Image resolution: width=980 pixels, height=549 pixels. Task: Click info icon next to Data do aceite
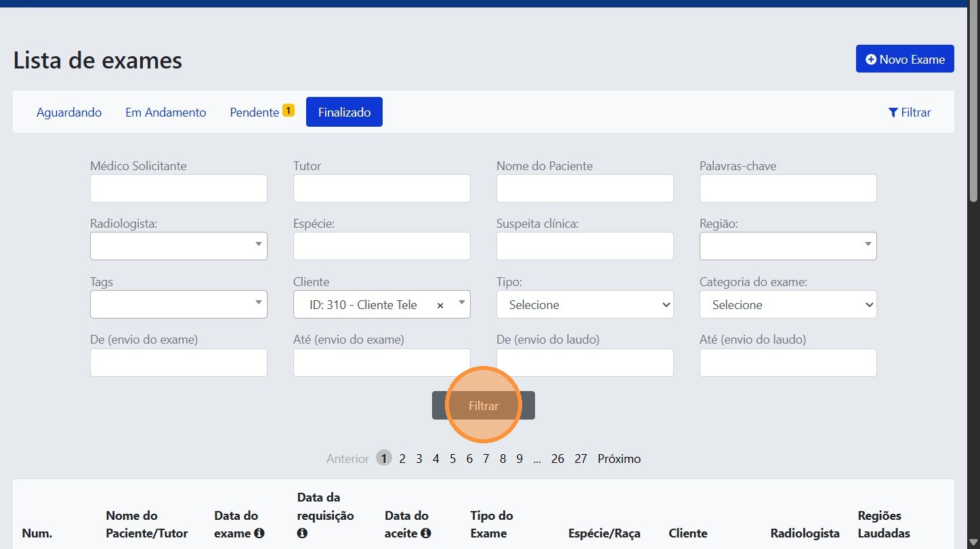point(425,533)
